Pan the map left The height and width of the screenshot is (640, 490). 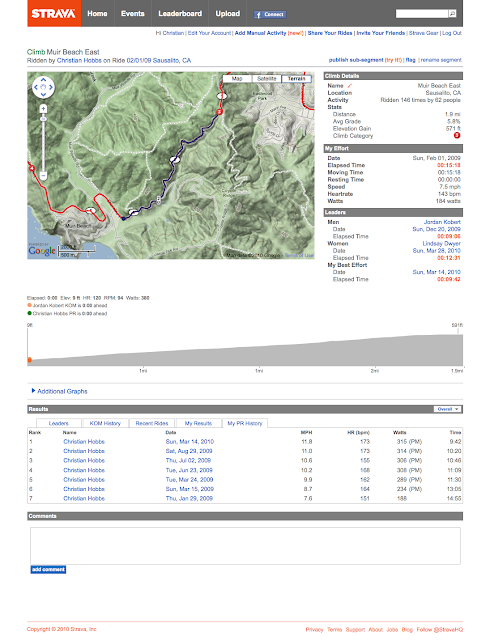(x=36, y=87)
